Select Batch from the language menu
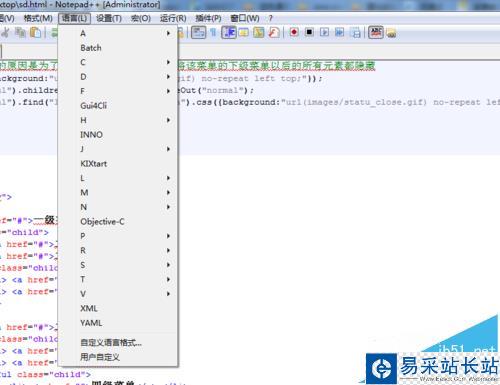The width and height of the screenshot is (500, 385). pos(118,48)
